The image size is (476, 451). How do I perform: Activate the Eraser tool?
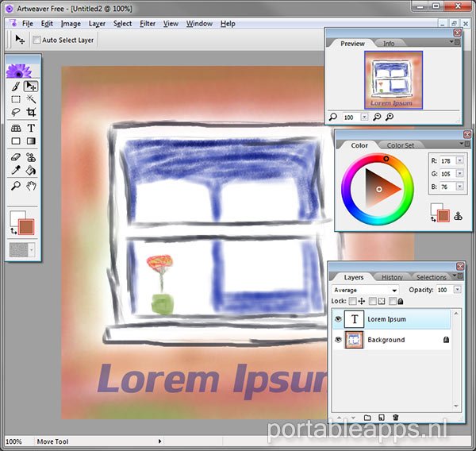[16, 156]
